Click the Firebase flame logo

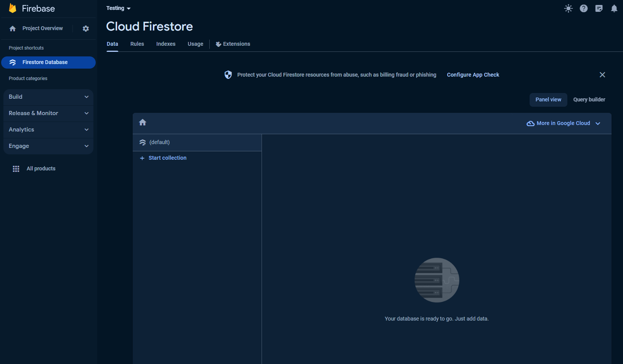[13, 8]
